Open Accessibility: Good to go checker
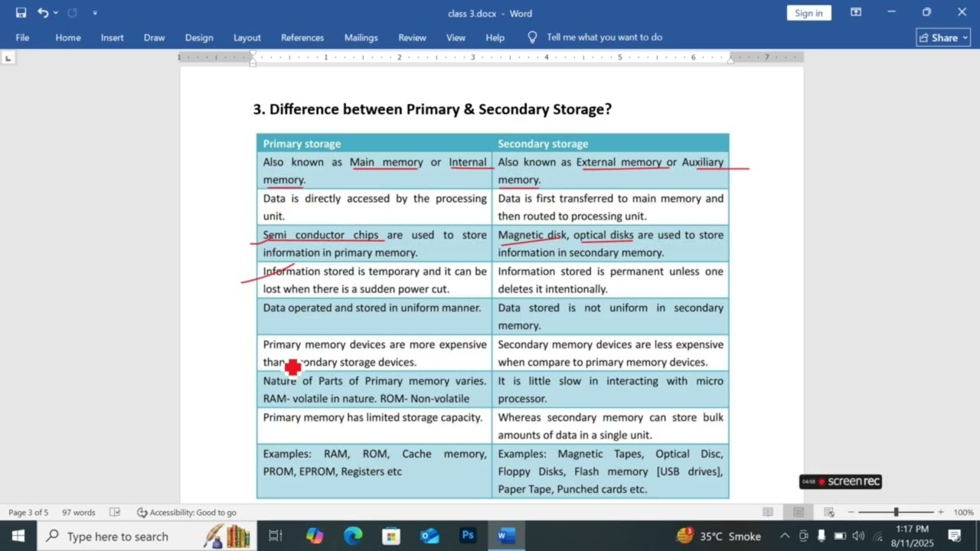The width and height of the screenshot is (980, 551). [x=187, y=513]
